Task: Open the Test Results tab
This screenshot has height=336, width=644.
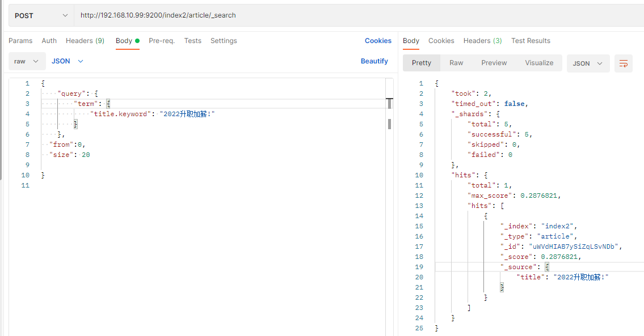Action: coord(531,41)
